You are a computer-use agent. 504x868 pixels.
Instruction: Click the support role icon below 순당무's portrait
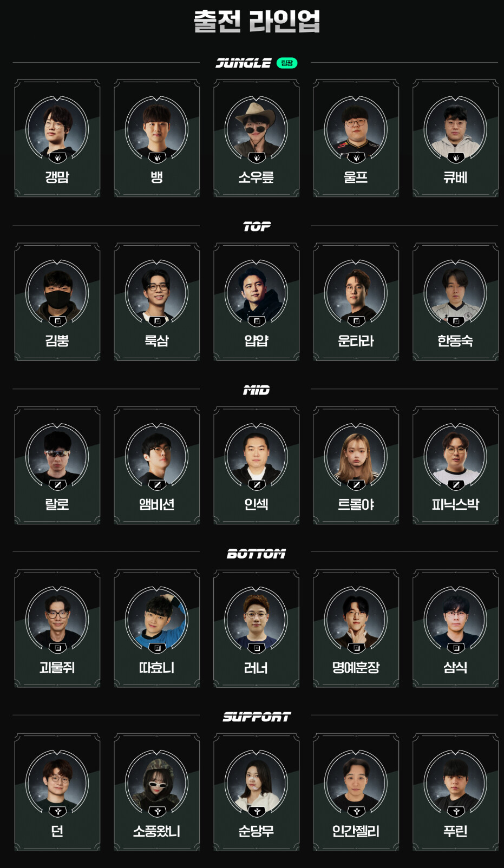click(x=257, y=811)
